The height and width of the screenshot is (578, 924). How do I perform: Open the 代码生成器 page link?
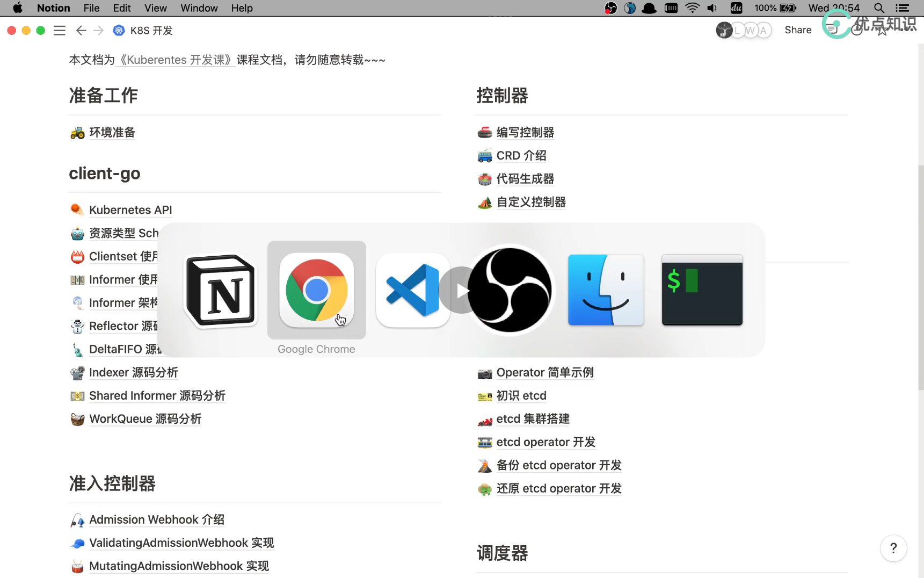525,179
